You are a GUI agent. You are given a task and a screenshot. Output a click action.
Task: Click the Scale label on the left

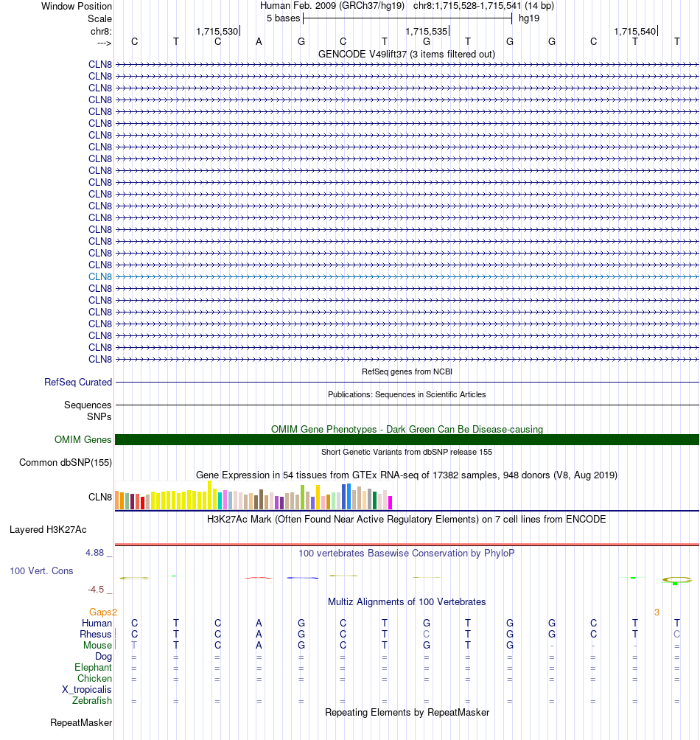click(x=99, y=19)
